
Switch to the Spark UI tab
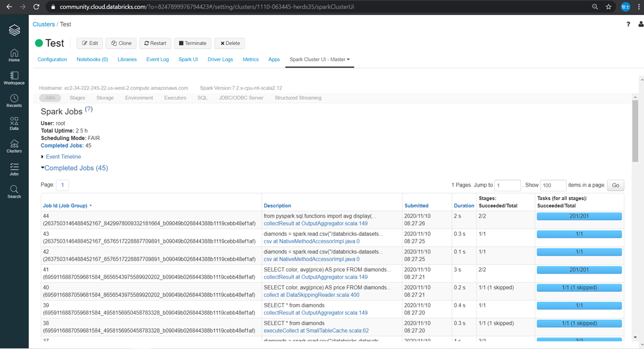tap(188, 59)
